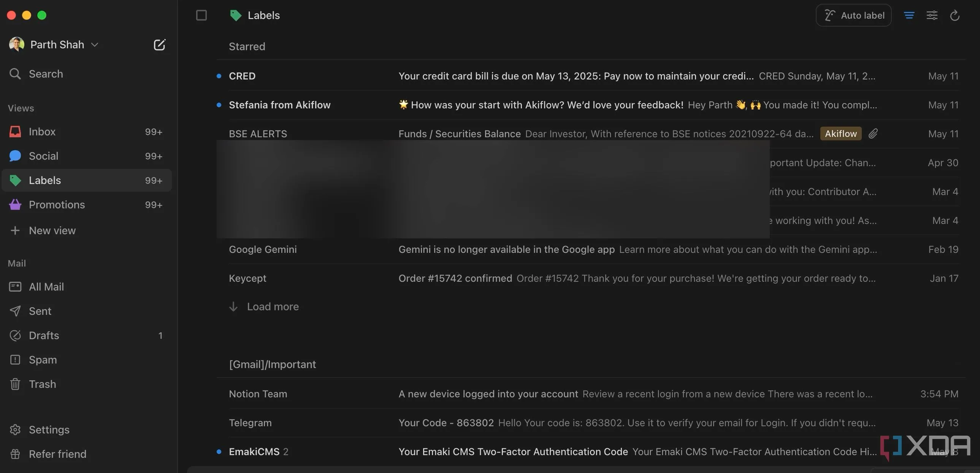Click the green tag icon in Labels header

pyautogui.click(x=235, y=15)
